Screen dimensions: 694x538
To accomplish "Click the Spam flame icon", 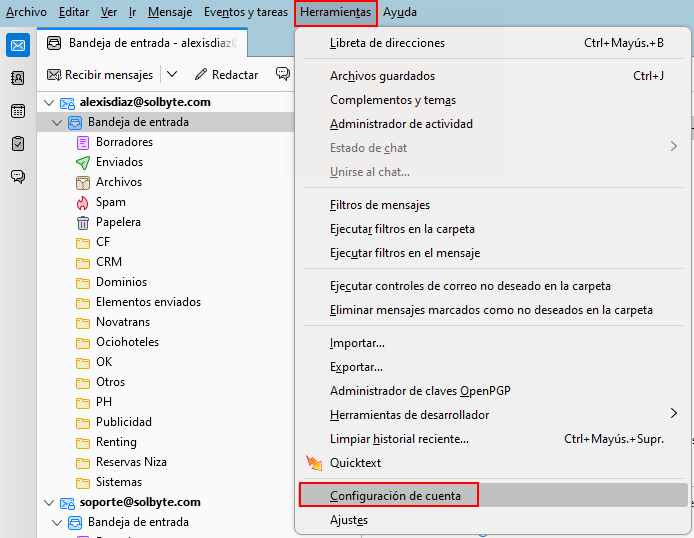I will pos(83,203).
